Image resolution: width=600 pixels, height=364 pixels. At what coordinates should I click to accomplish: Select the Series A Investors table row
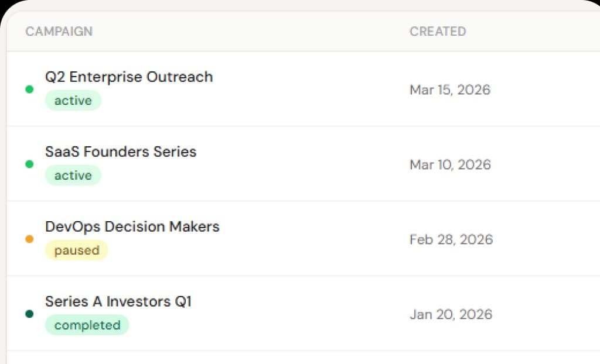(x=304, y=314)
